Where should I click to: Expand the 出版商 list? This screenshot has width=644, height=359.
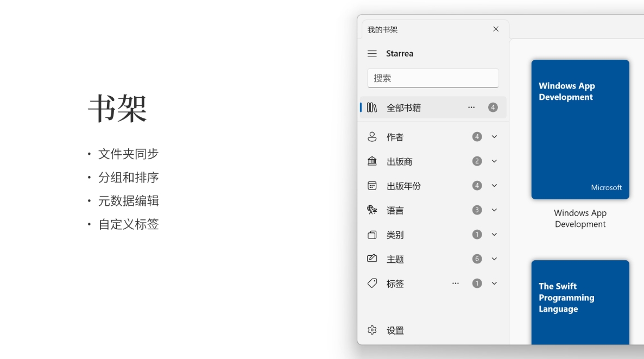(x=494, y=161)
